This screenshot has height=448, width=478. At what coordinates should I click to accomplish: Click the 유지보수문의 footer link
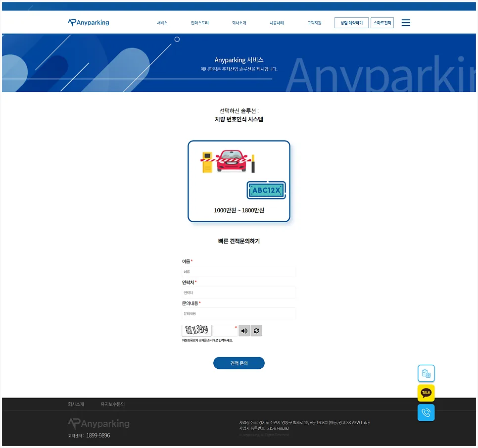tap(112, 404)
